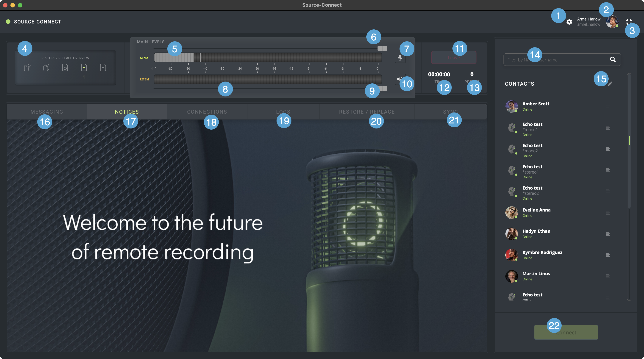This screenshot has width=644, height=359.
Task: Click the search magnifier icon in contacts filter
Action: pos(613,59)
